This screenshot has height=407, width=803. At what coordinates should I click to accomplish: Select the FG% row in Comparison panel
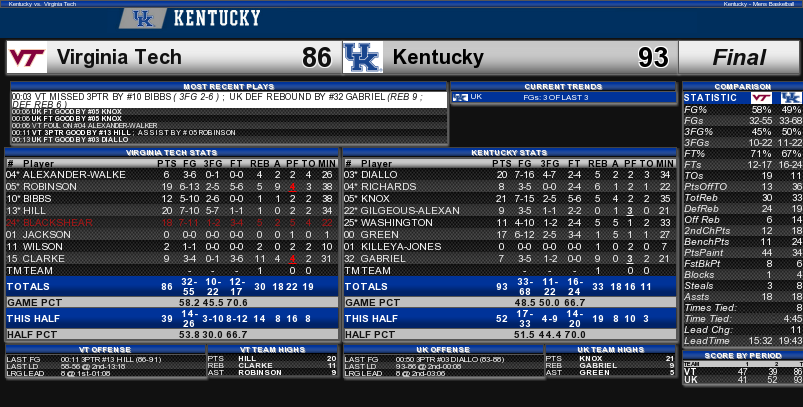[x=743, y=110]
